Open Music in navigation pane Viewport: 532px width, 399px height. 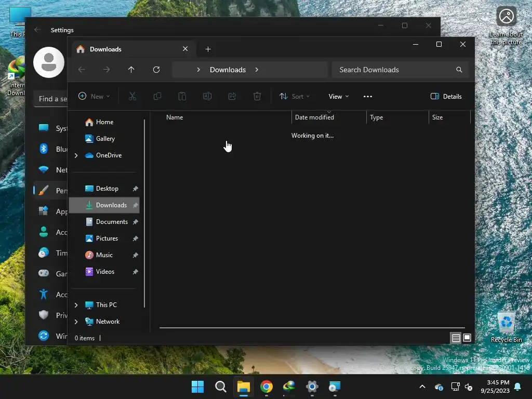(104, 255)
